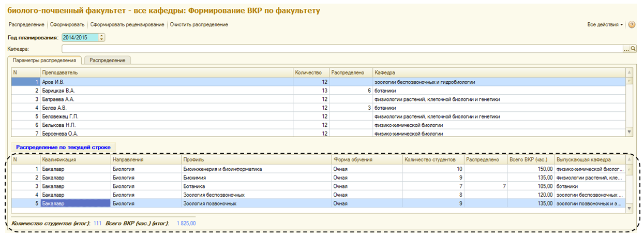644x235 pixels.
Task: Click the Сформировать command
Action: [67, 24]
